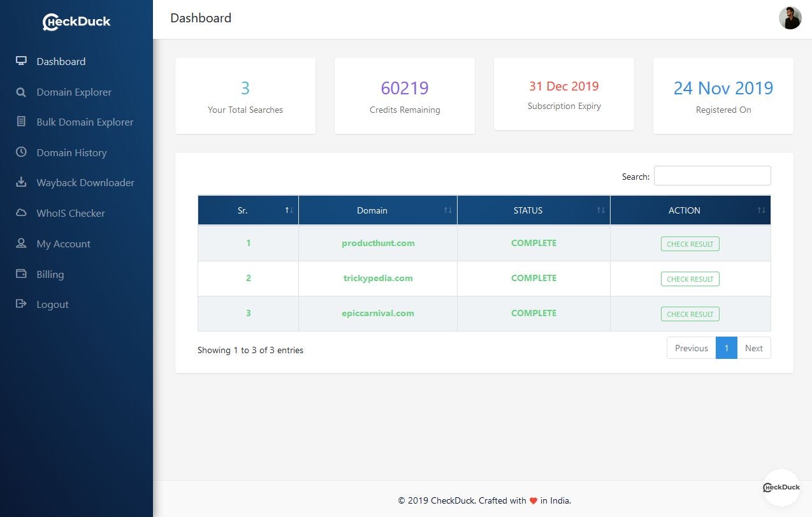
Task: Click COMPLETE status of trickypedia.com row
Action: 534,278
